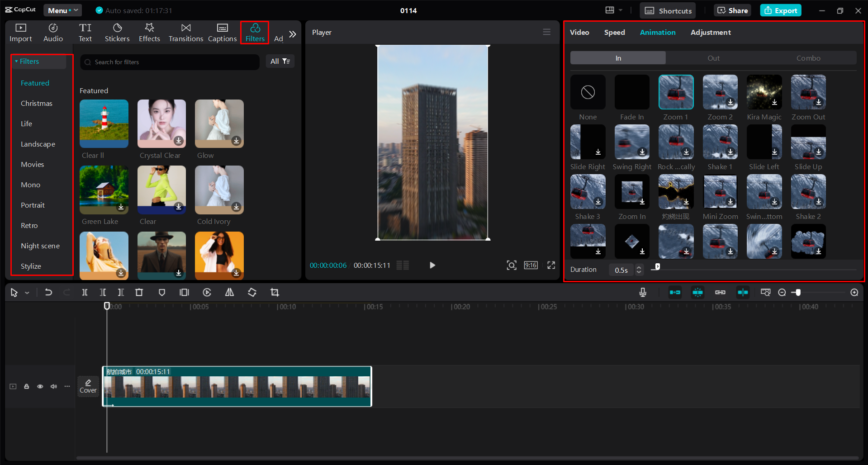This screenshot has height=465, width=868.
Task: Open the All filters dropdown
Action: click(280, 61)
